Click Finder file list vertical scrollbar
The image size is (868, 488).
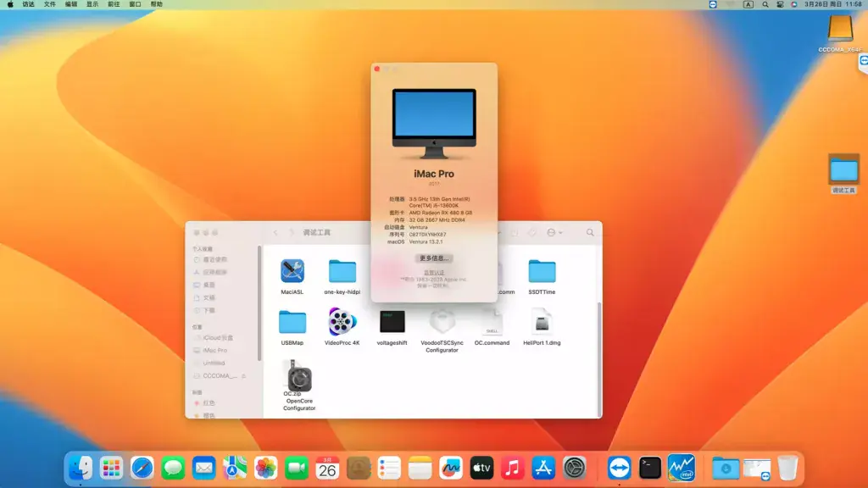point(599,358)
